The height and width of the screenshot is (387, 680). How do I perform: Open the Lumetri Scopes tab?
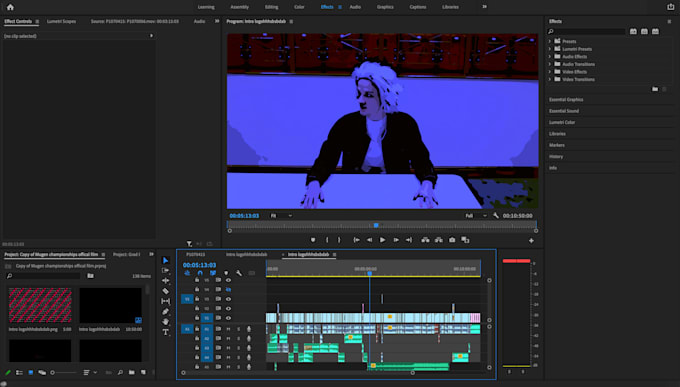pyautogui.click(x=61, y=21)
